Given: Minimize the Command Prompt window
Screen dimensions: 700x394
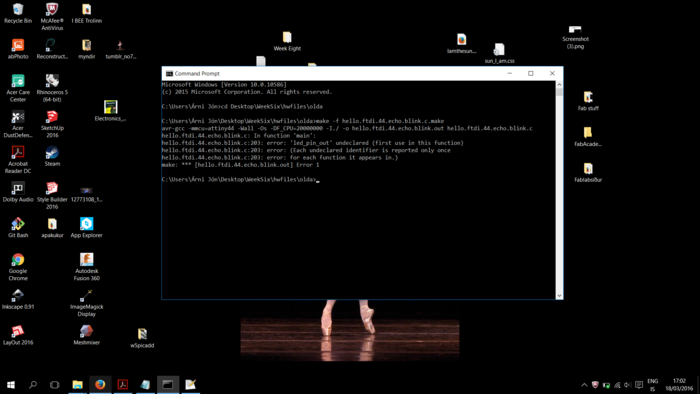Looking at the screenshot, I should point(509,74).
